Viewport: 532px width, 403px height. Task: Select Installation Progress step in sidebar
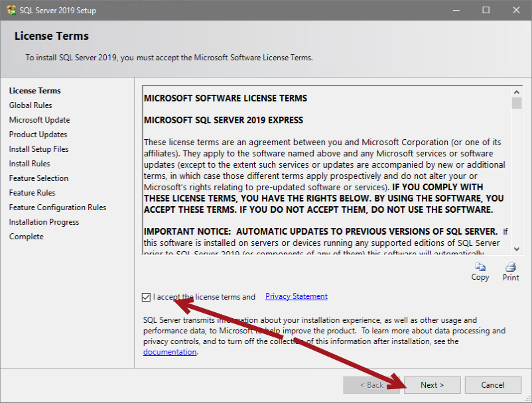pyautogui.click(x=44, y=222)
